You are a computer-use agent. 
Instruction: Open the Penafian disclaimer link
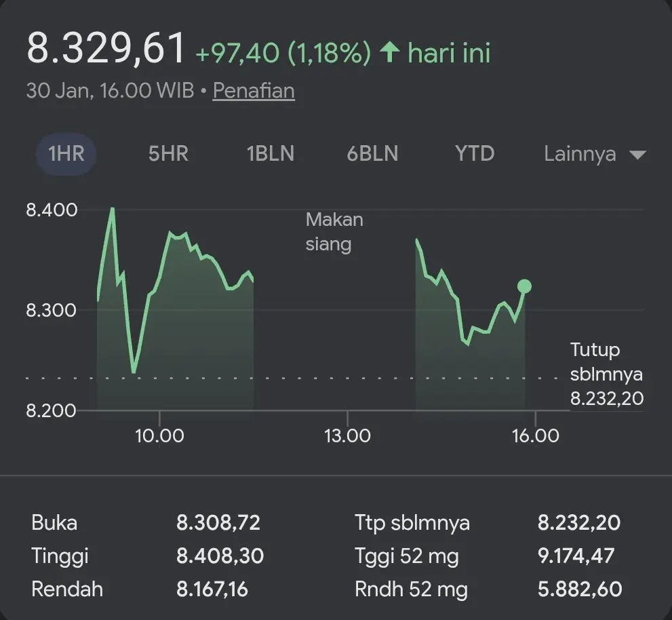pyautogui.click(x=253, y=90)
